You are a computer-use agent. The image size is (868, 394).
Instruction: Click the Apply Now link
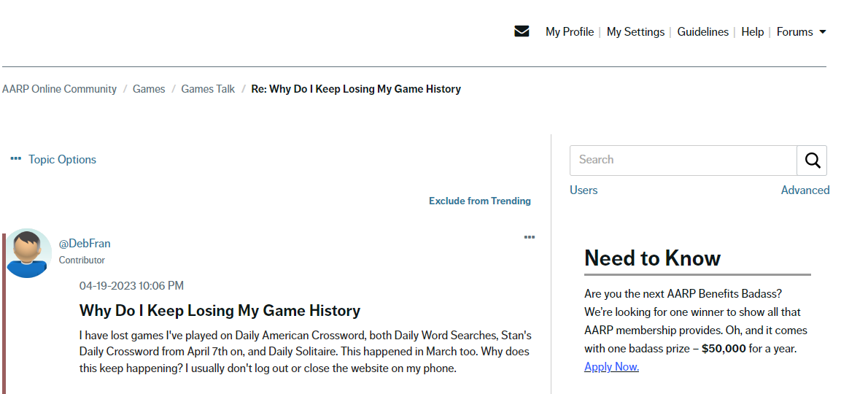coord(611,367)
